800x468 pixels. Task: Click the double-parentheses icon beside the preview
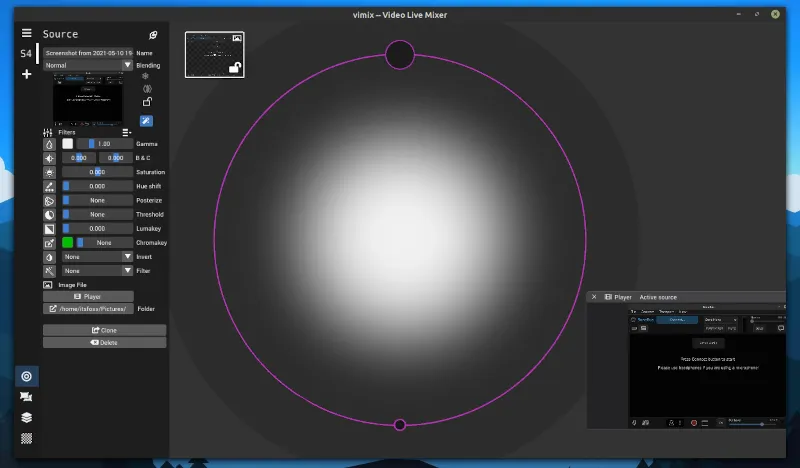147,89
